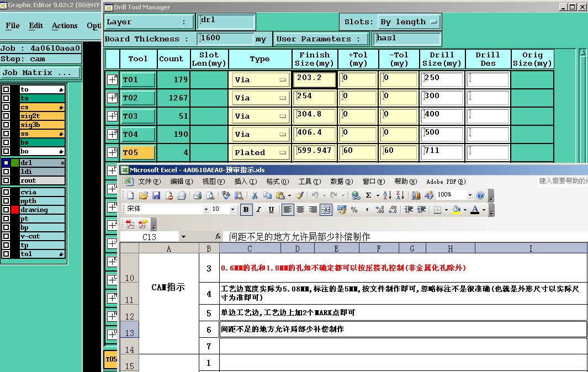Screen dimensions: 588x372
Task: Open the Name Box dropdown beside C13
Action: pos(183,237)
